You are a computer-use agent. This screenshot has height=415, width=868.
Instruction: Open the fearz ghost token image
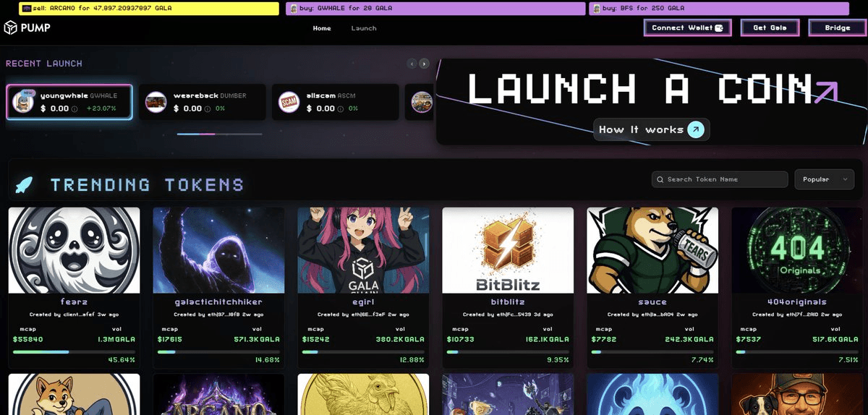74,250
